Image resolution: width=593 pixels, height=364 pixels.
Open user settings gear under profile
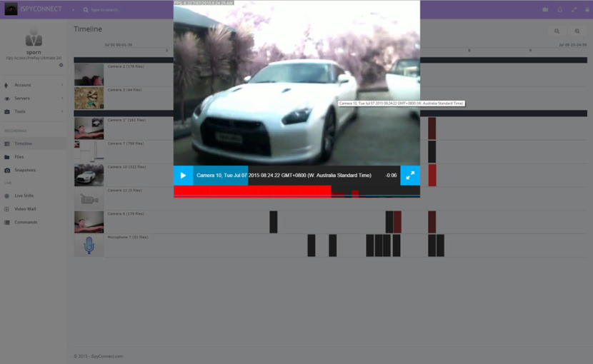click(61, 65)
